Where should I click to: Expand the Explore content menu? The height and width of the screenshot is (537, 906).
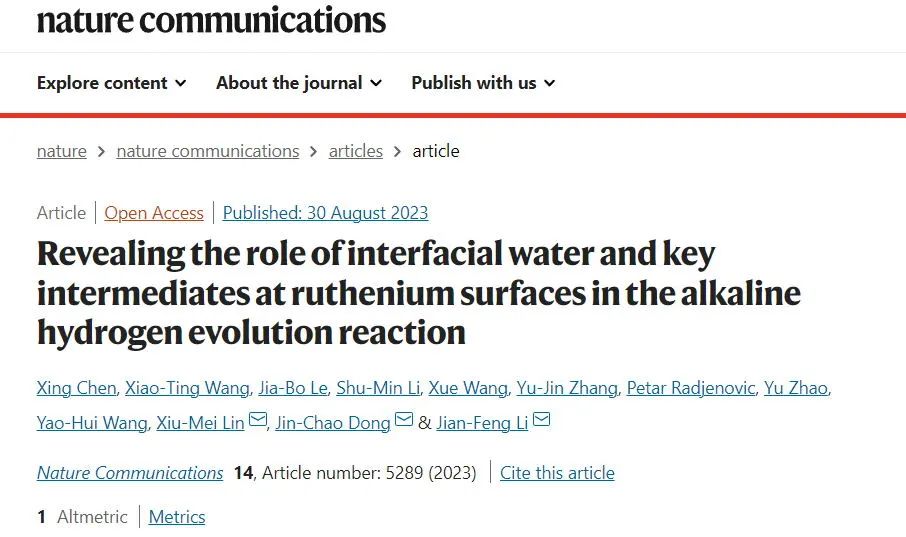coord(112,83)
